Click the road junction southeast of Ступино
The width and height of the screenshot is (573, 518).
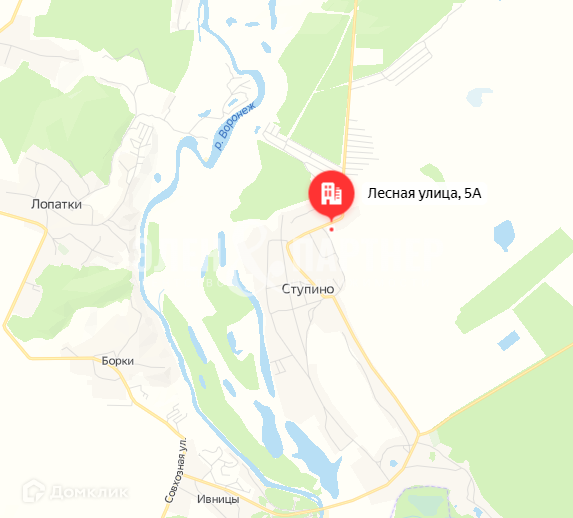[419, 434]
